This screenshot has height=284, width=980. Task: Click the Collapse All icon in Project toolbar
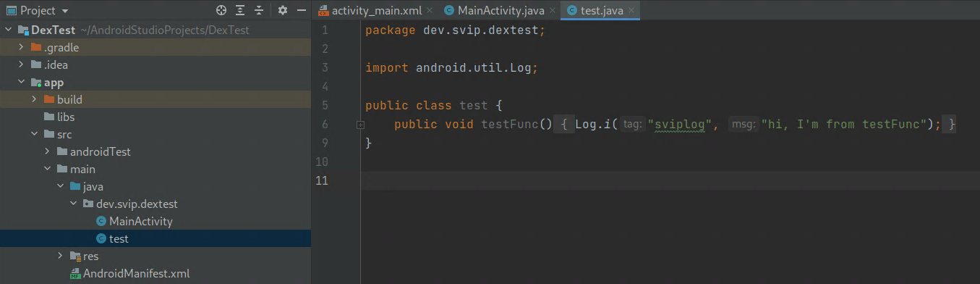pos(260,11)
